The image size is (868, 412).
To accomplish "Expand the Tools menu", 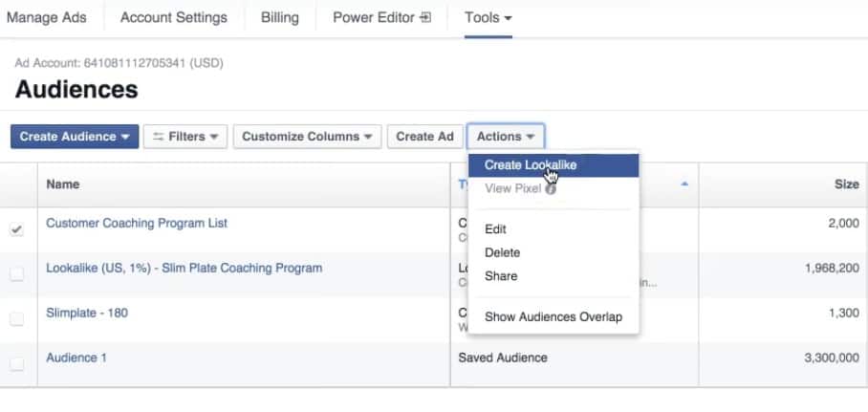I will click(x=488, y=18).
